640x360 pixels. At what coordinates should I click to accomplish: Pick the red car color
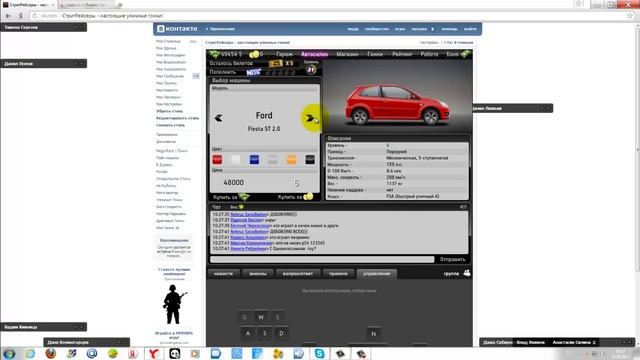[217, 160]
